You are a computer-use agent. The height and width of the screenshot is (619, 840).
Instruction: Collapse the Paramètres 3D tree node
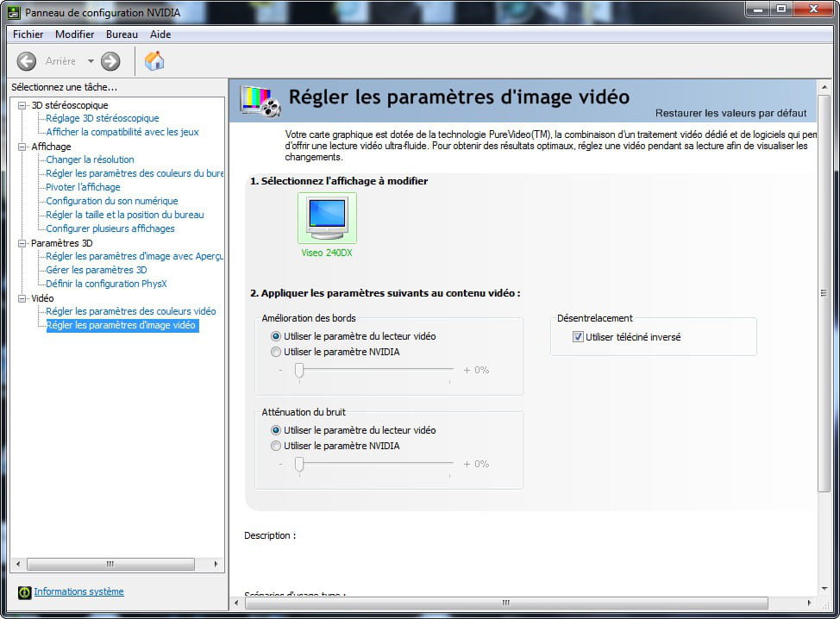click(22, 243)
